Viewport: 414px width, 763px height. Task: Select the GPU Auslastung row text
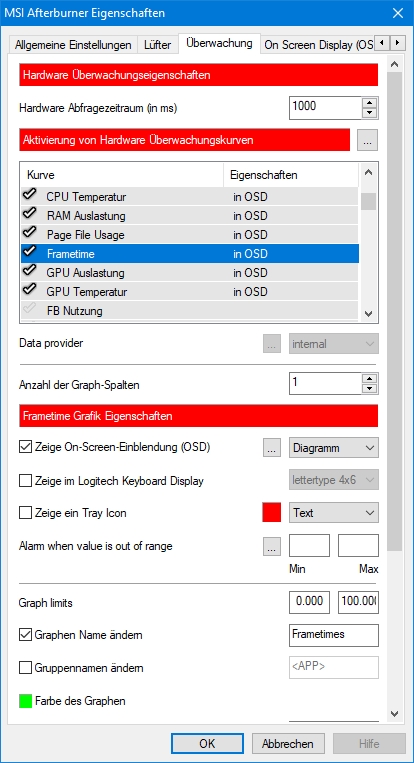pyautogui.click(x=85, y=272)
